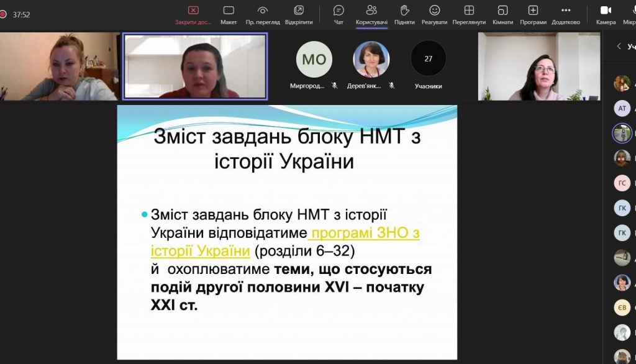
Task: Select participant with ЄВ avatar
Action: click(622, 307)
